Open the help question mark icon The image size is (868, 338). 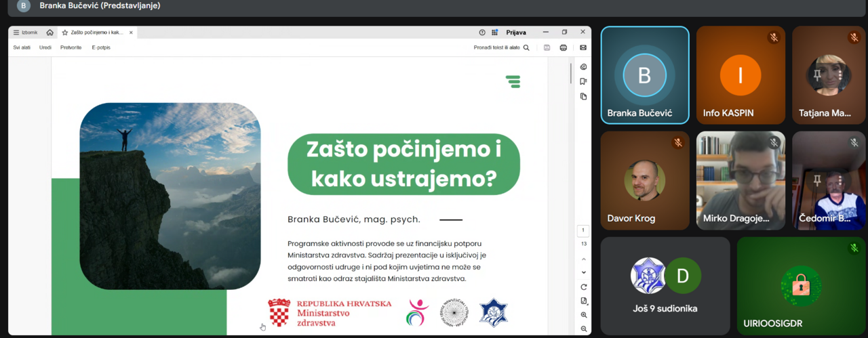(482, 33)
